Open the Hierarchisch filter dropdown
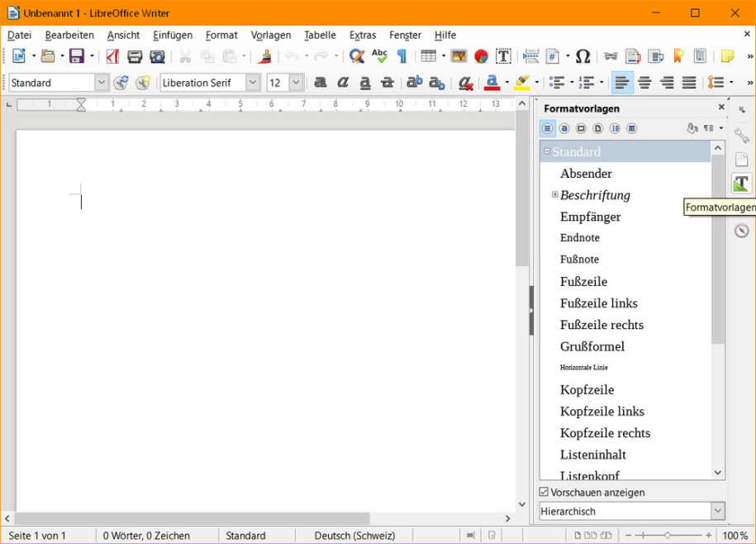The width and height of the screenshot is (756, 544). pyautogui.click(x=717, y=512)
